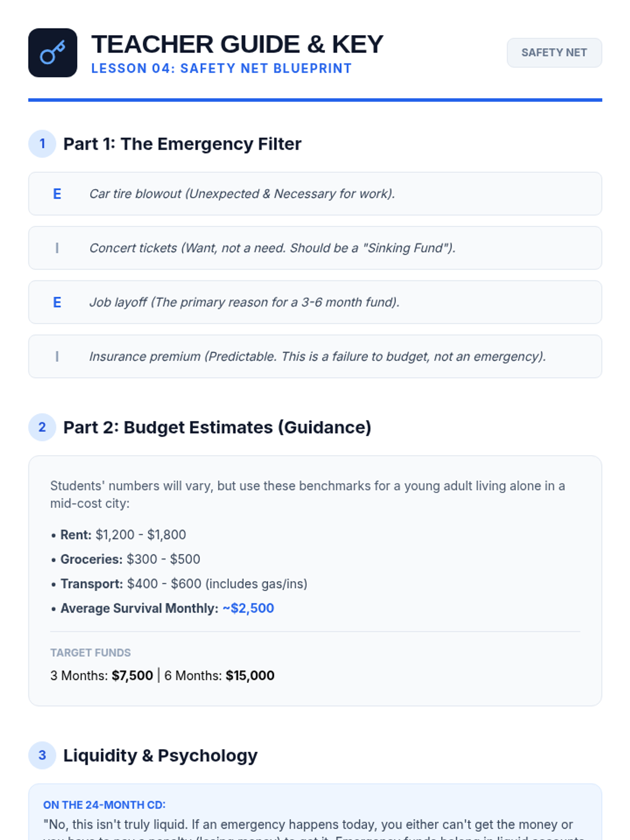Click the SAFETY NET badge
Screen dimensions: 630x840
click(554, 52)
